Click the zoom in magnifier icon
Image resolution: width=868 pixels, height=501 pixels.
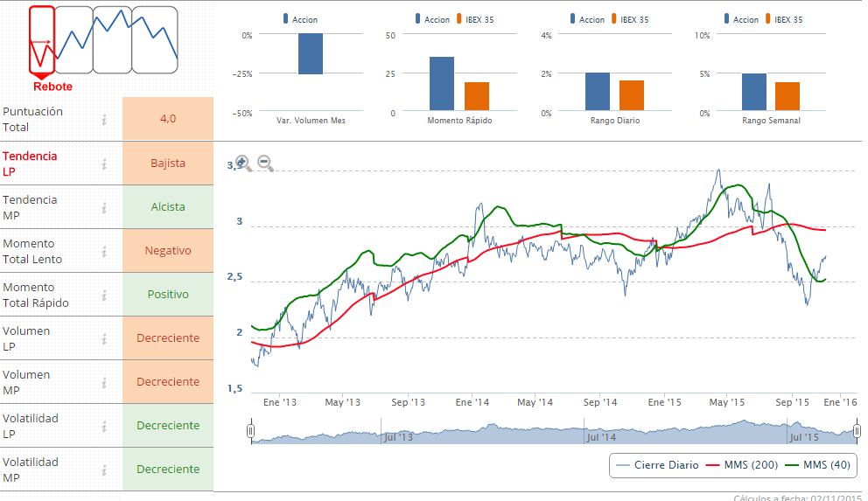(x=243, y=164)
